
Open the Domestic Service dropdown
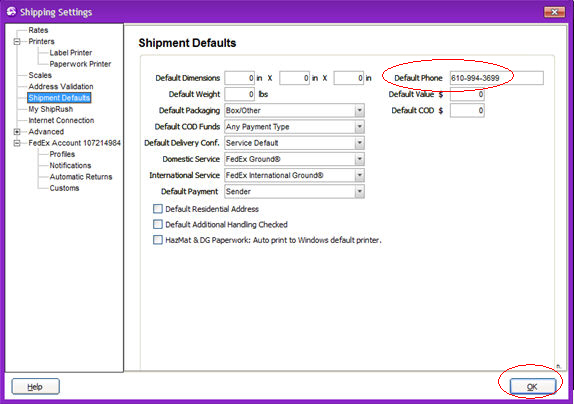(359, 159)
